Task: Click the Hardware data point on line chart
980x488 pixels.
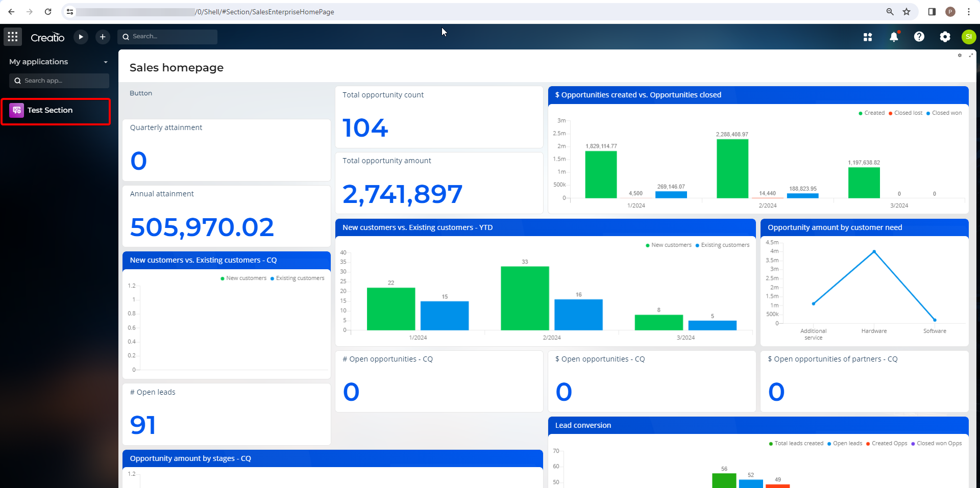Action: point(874,251)
